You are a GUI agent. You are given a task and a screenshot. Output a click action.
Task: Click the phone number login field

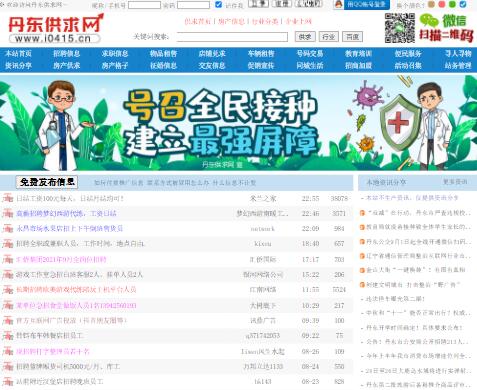tap(144, 5)
